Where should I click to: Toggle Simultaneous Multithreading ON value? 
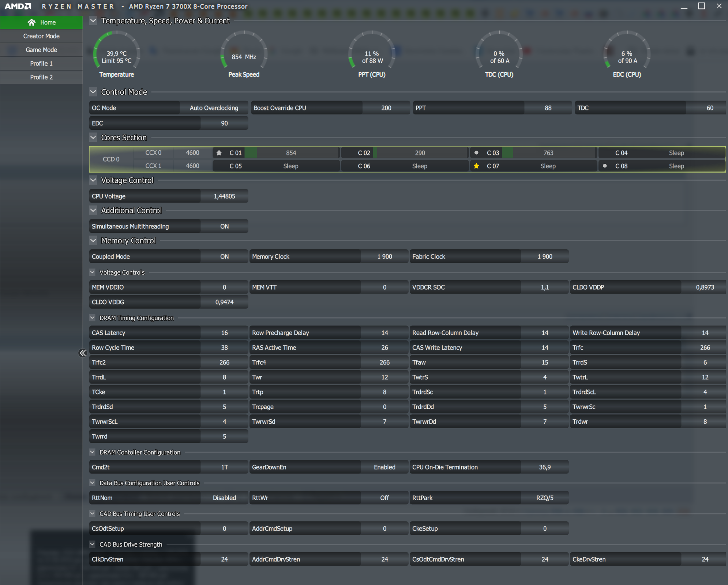point(224,226)
